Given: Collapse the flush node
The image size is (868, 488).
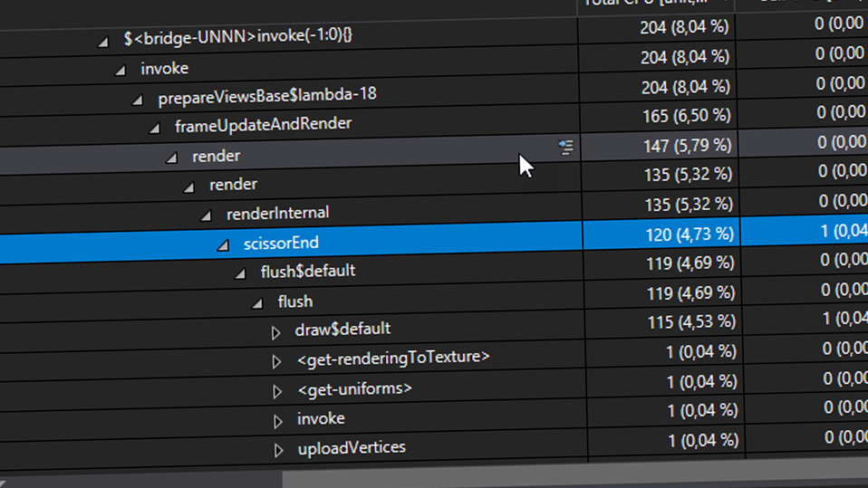Looking at the screenshot, I should [x=257, y=302].
